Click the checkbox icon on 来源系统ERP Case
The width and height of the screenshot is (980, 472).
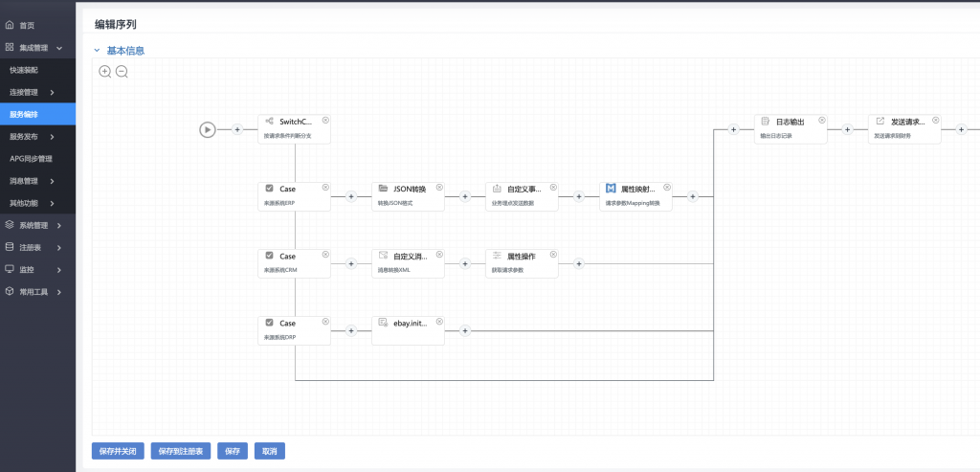pyautogui.click(x=269, y=189)
